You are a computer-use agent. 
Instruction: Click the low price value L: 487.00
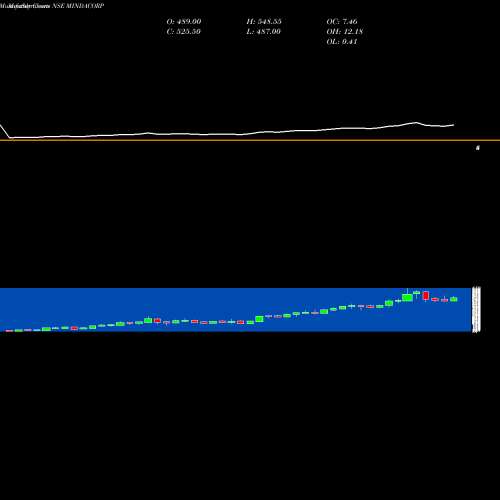click(x=263, y=31)
